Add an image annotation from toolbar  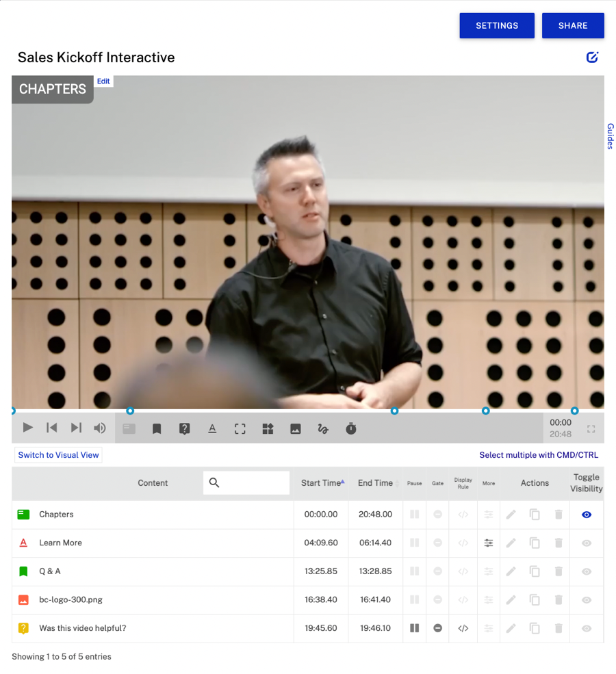click(x=296, y=429)
